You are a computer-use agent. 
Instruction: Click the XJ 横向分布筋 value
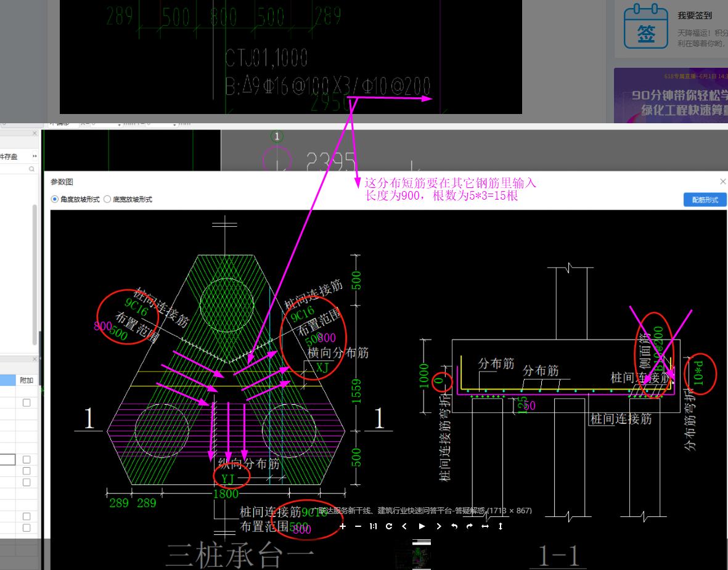tap(322, 368)
